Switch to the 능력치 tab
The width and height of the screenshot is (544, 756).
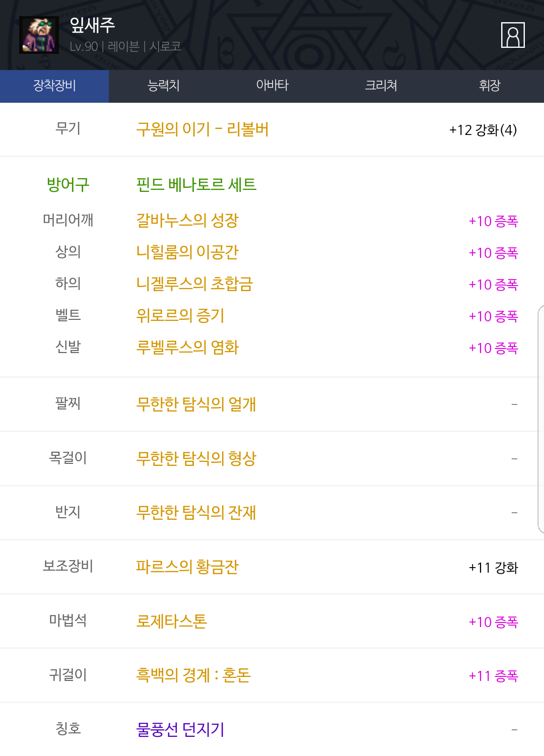coord(163,86)
